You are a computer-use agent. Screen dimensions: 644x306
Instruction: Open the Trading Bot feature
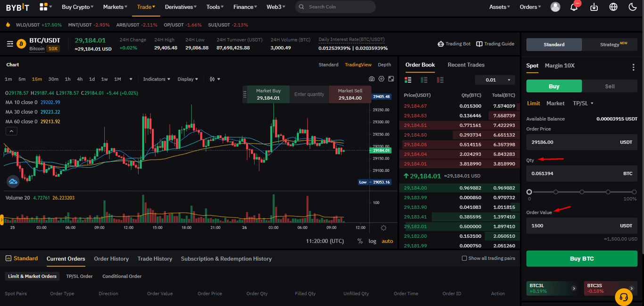coord(454,44)
